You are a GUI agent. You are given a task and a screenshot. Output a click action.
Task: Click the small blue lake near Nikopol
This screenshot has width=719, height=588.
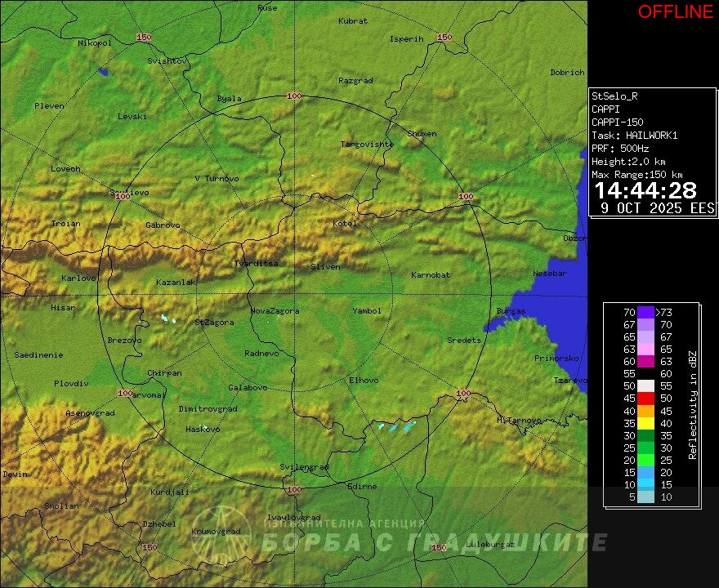click(x=103, y=72)
